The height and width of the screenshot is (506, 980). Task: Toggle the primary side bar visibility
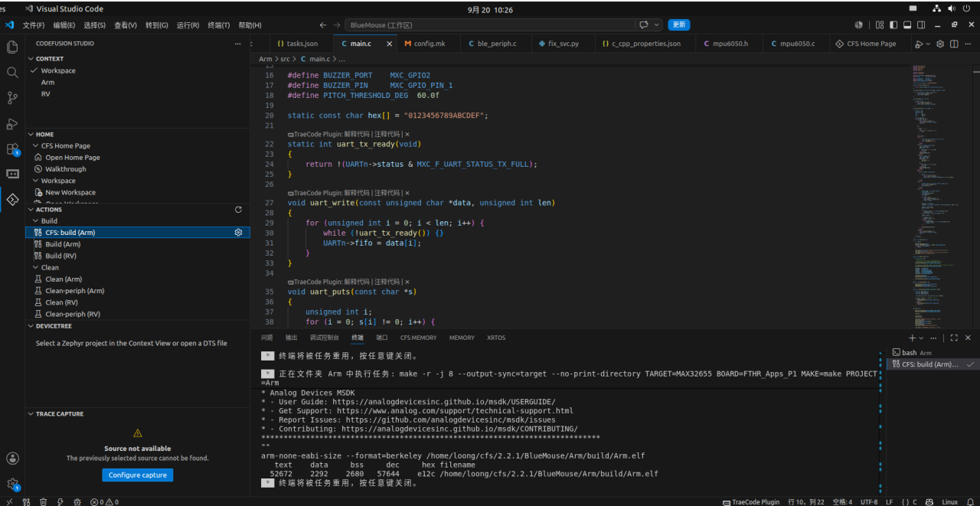[894, 24]
